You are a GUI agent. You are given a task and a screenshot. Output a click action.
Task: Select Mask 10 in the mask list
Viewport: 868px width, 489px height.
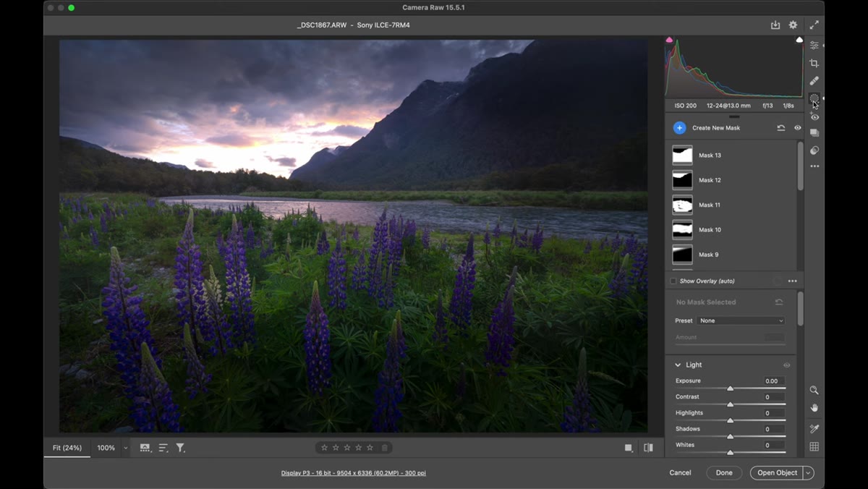pos(731,230)
